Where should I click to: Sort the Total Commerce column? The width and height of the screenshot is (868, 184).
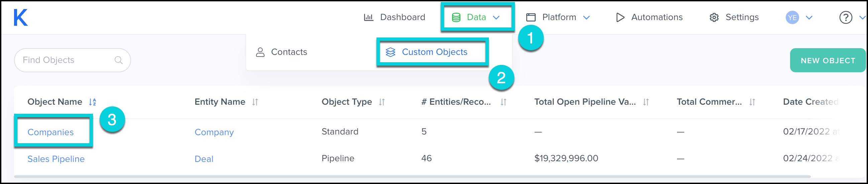click(x=752, y=102)
